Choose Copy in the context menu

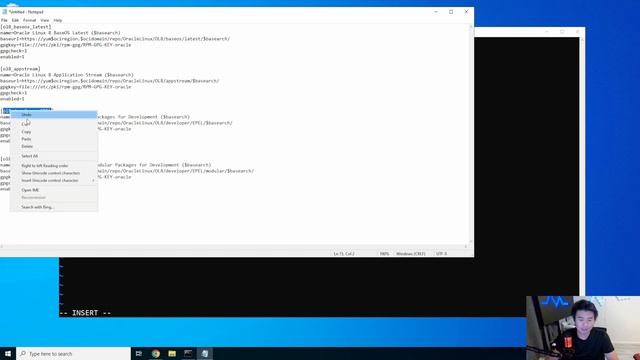pyautogui.click(x=53, y=132)
